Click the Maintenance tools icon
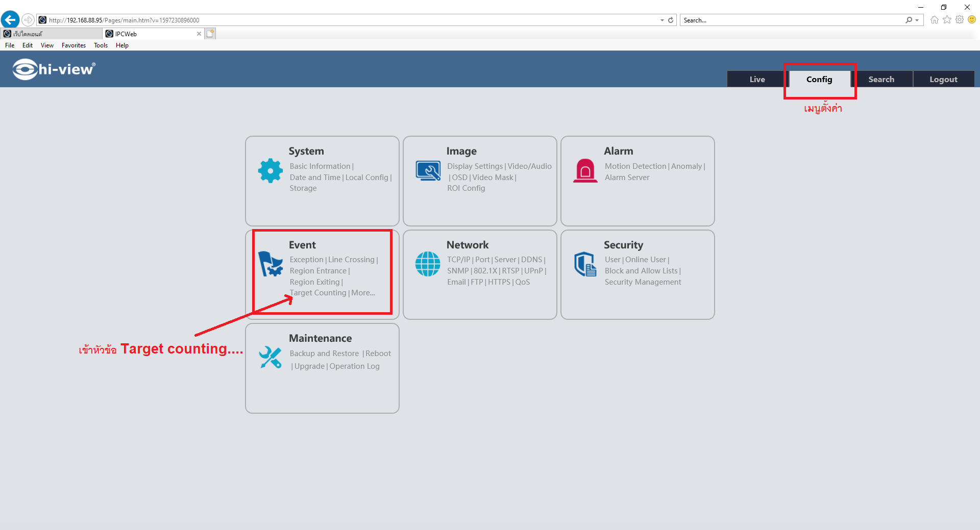 tap(270, 357)
